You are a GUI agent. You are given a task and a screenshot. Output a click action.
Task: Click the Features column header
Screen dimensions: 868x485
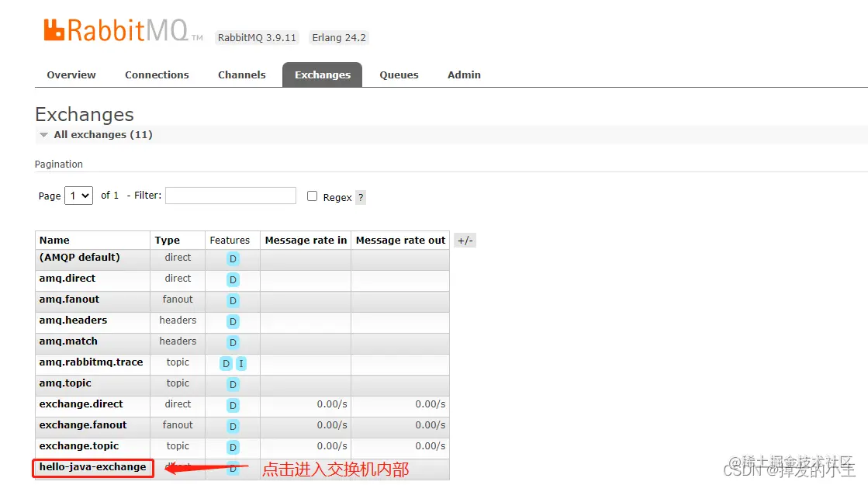pos(230,241)
